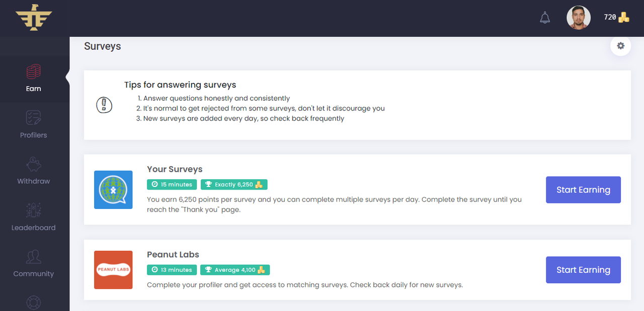
Task: Click the Peanut Labs logo thumbnail
Action: pos(113,270)
